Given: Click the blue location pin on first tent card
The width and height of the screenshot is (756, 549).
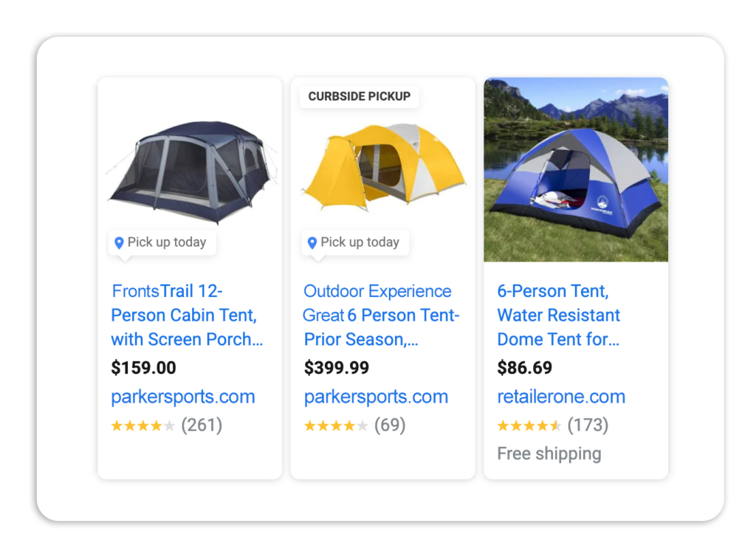Looking at the screenshot, I should click(119, 242).
